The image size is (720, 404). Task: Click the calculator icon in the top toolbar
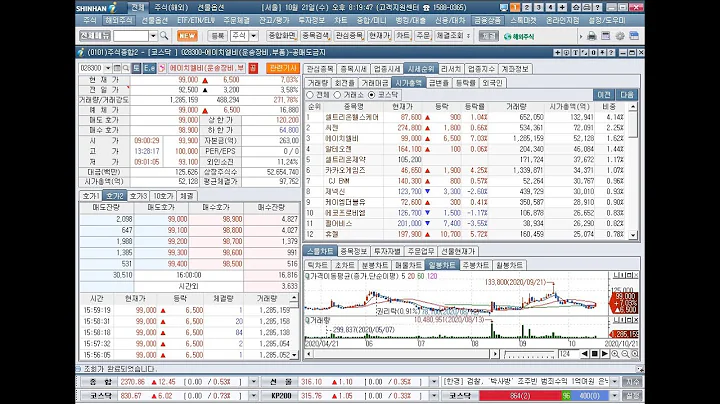click(x=606, y=36)
